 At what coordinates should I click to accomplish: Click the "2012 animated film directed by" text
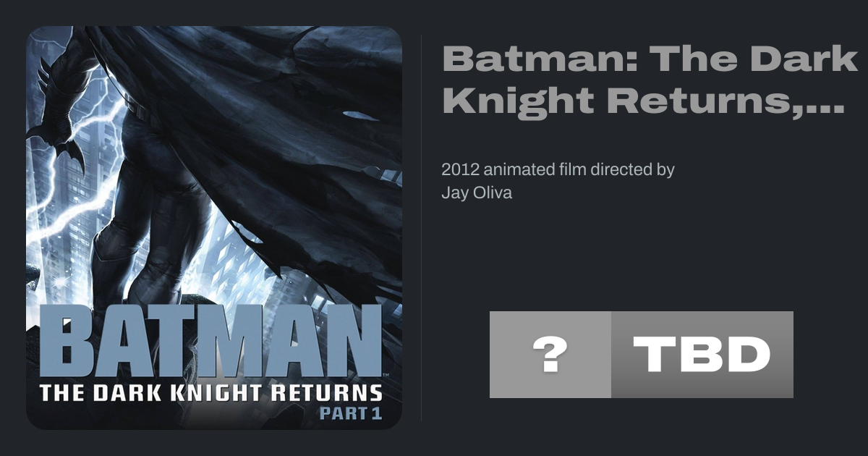pyautogui.click(x=558, y=170)
